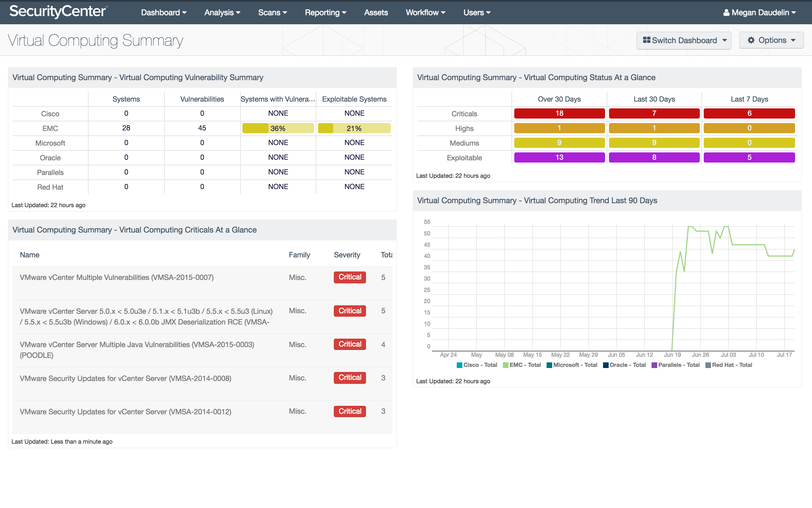Click the Red Hat row label

[50, 187]
